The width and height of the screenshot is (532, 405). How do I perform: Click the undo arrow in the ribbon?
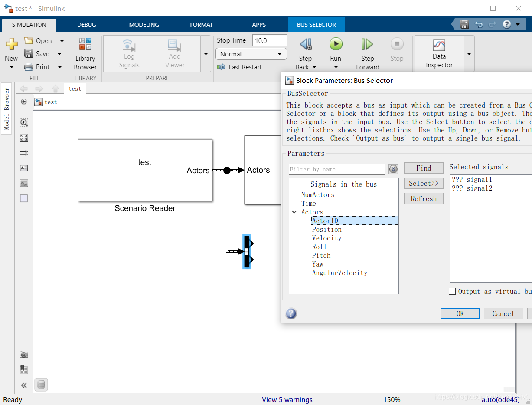pyautogui.click(x=479, y=24)
